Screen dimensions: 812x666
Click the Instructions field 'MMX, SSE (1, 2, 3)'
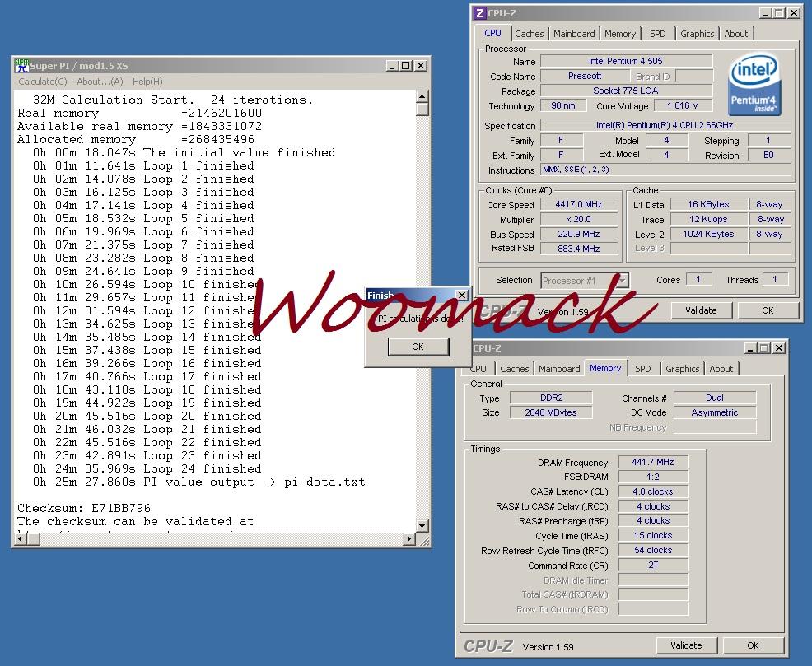pyautogui.click(x=665, y=170)
